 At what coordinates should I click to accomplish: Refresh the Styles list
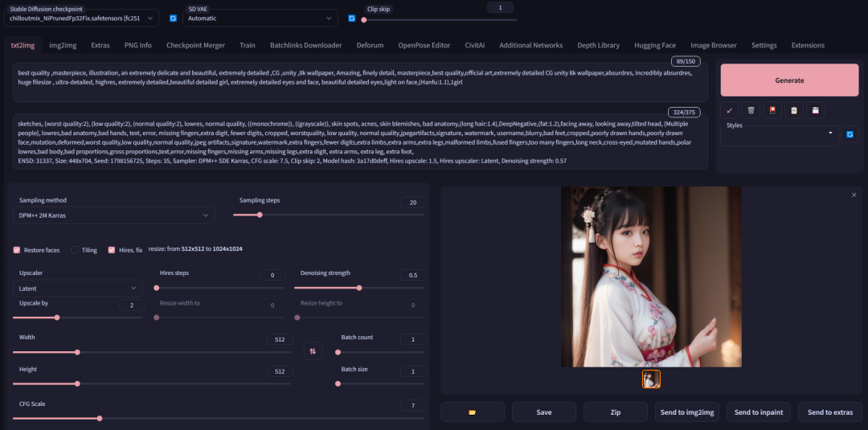click(x=850, y=135)
